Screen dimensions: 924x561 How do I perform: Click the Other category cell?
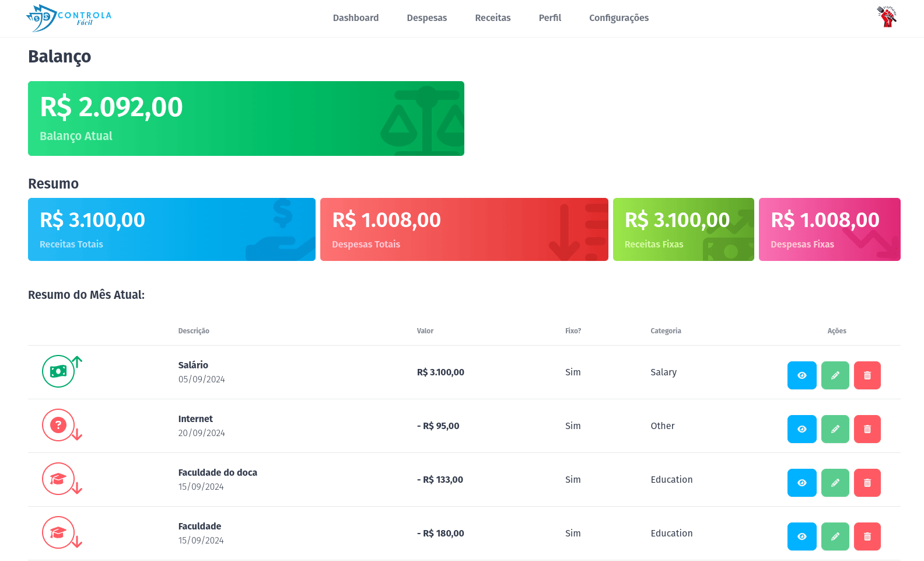coord(663,426)
